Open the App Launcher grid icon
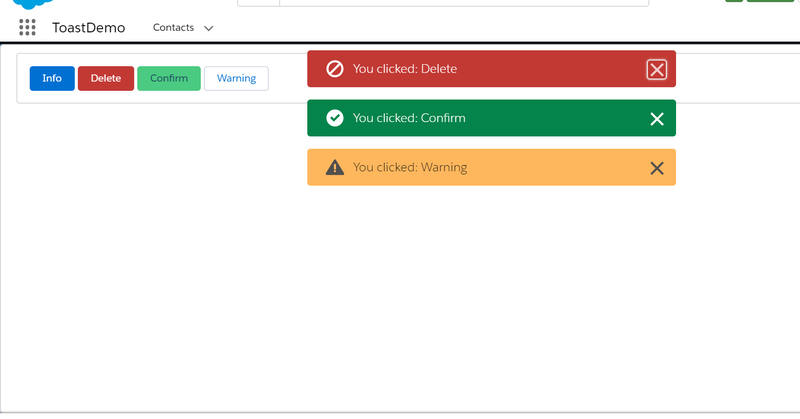Viewport: 800px width, 419px height. tap(28, 28)
